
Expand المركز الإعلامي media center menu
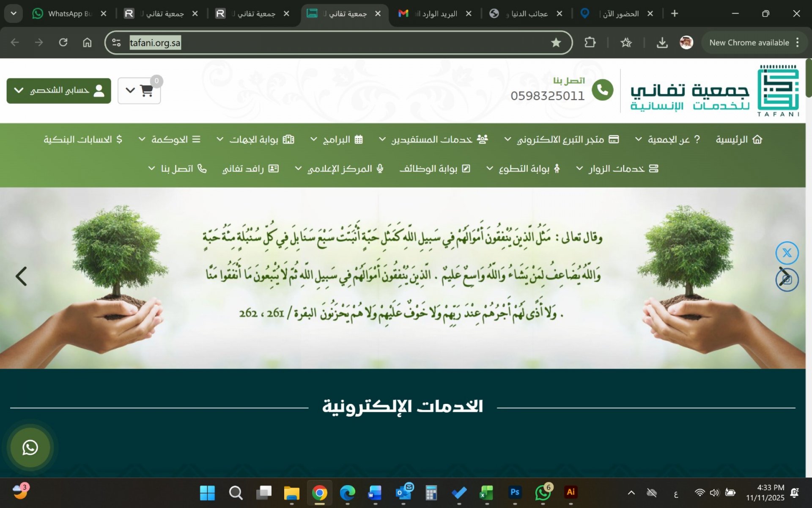coord(339,168)
